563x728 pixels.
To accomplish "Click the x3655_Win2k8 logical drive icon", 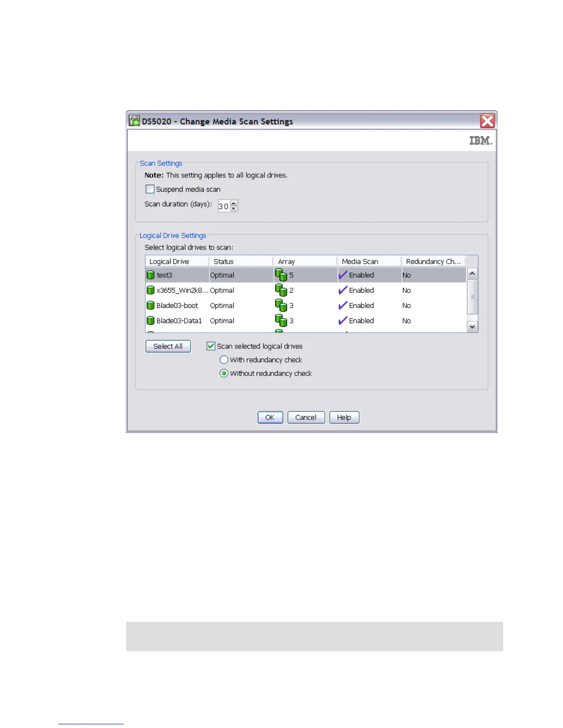I will (x=150, y=290).
